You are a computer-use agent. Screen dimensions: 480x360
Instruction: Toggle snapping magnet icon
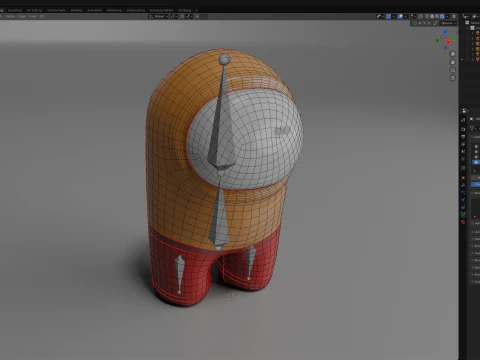pyautogui.click(x=182, y=16)
